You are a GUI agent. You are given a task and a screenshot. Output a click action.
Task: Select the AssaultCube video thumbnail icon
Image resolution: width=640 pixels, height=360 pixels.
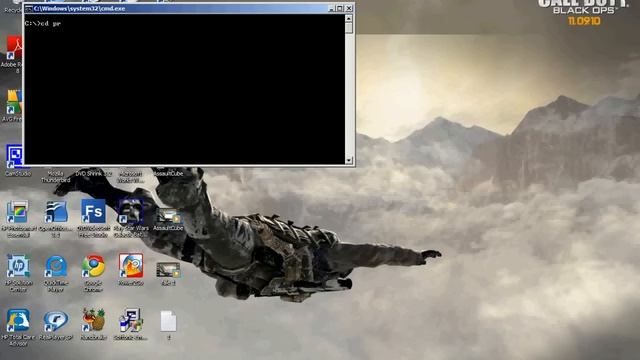[x=168, y=216]
